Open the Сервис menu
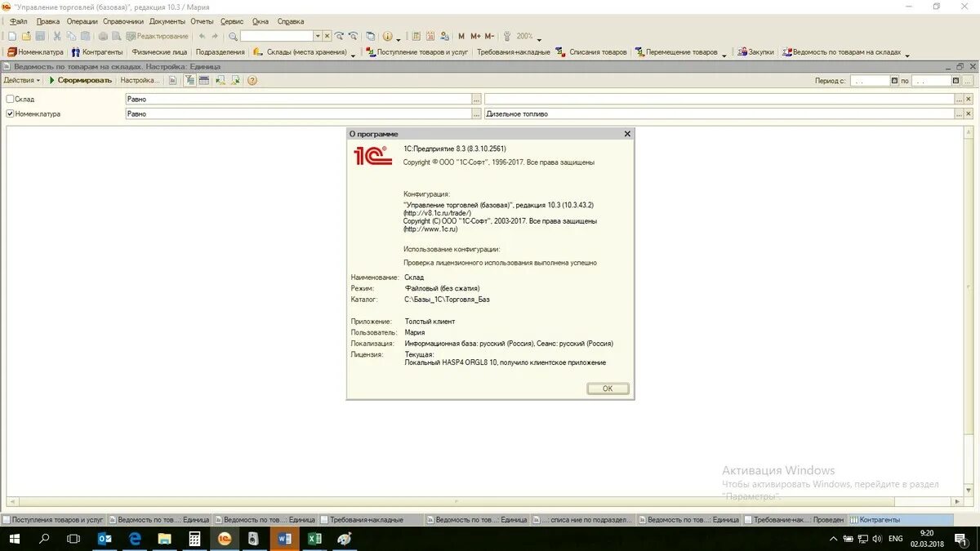Image resolution: width=980 pixels, height=551 pixels. (232, 21)
